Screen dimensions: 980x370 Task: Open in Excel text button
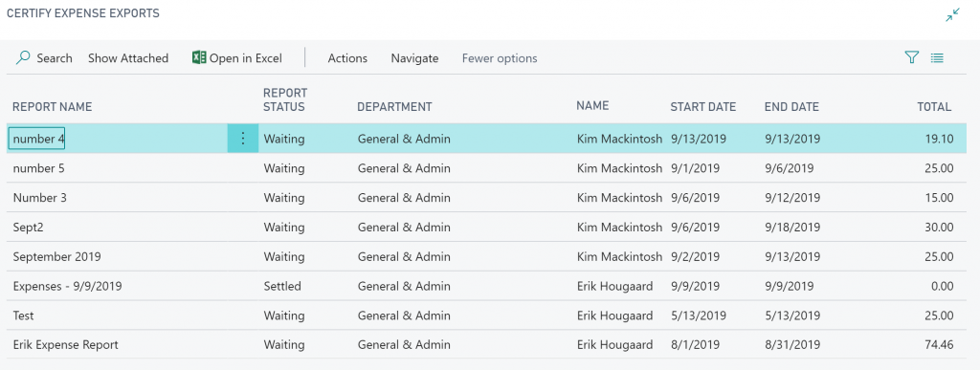(246, 58)
